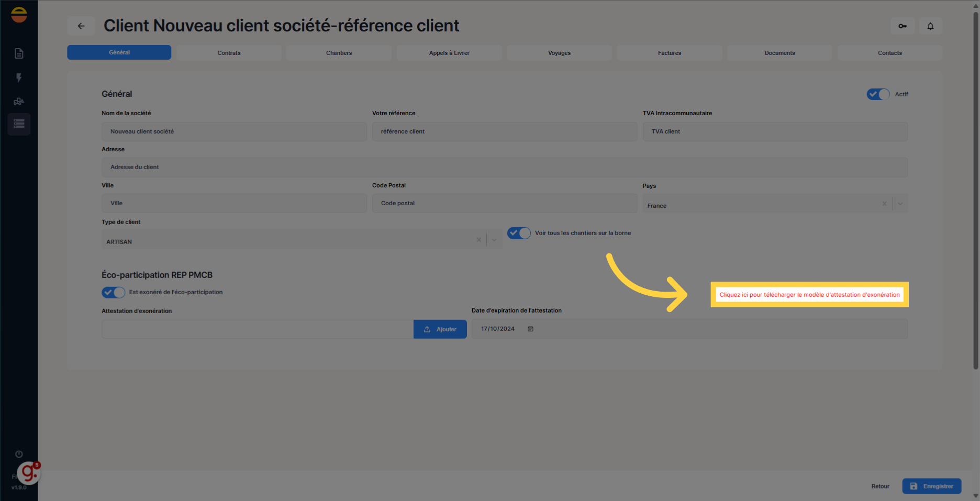The image size is (980, 501).
Task: Switch to the Contrats tab
Action: coord(229,53)
